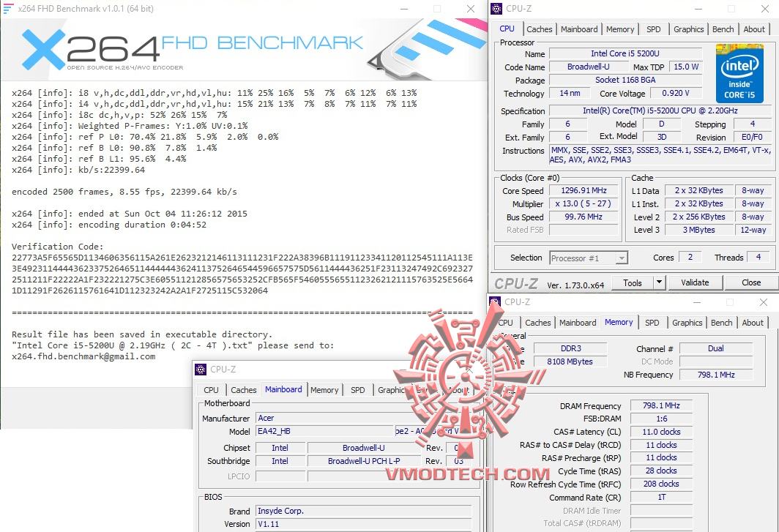Open Graphics tab in the Memory CPU-Z window

[687, 323]
